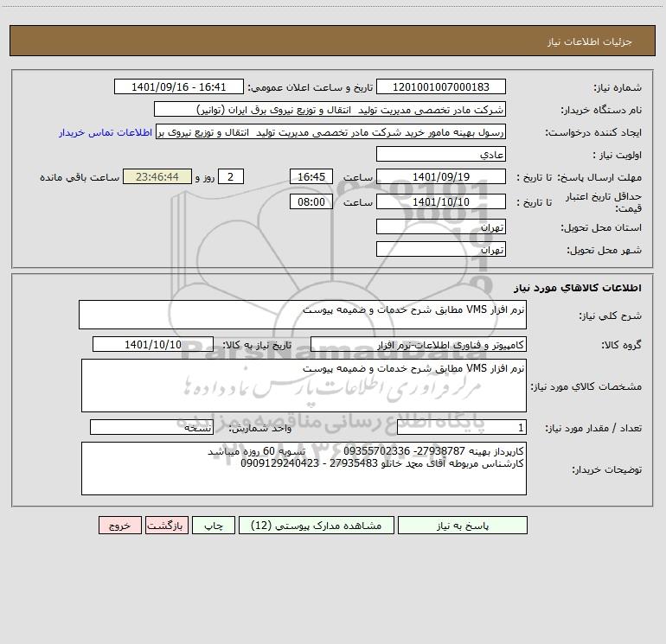666x644 pixels.
Task: Click the تعداد / مقدار مورد نیاز label
Action: click(593, 428)
